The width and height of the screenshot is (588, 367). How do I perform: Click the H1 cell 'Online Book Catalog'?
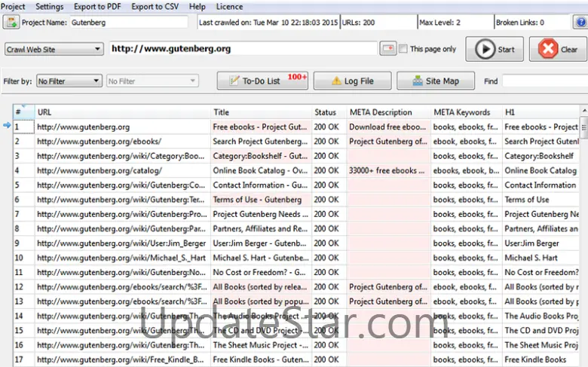tap(541, 170)
